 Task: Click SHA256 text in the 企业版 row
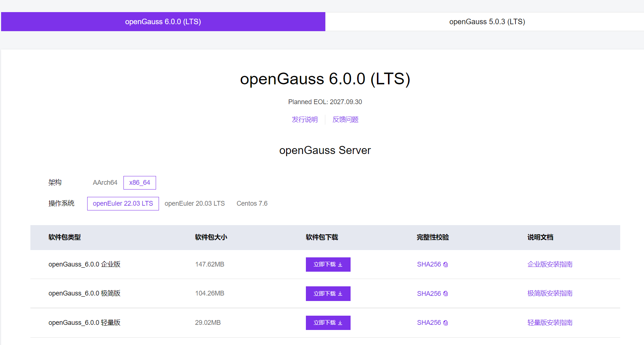[x=429, y=264]
